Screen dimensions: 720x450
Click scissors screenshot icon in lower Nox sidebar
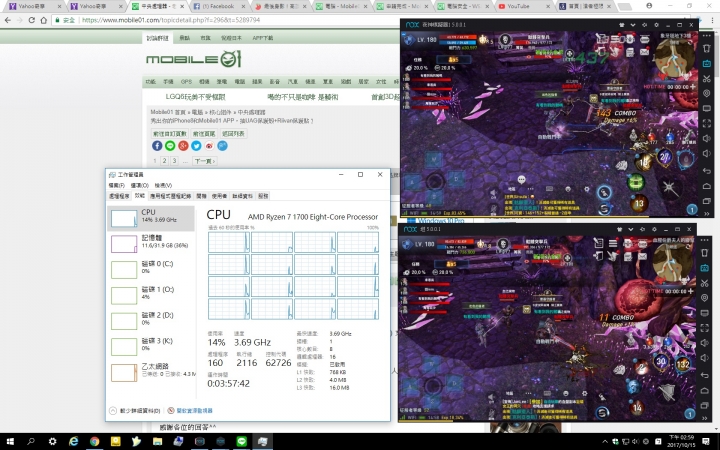click(705, 283)
